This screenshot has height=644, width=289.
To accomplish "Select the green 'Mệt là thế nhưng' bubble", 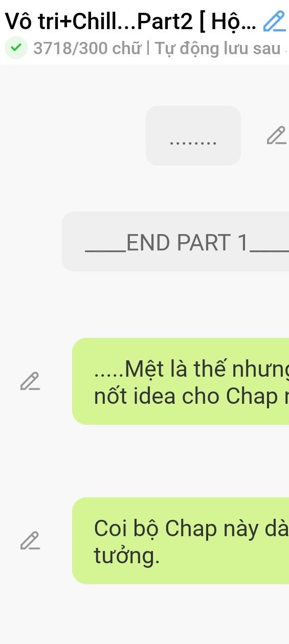I will pos(181,381).
